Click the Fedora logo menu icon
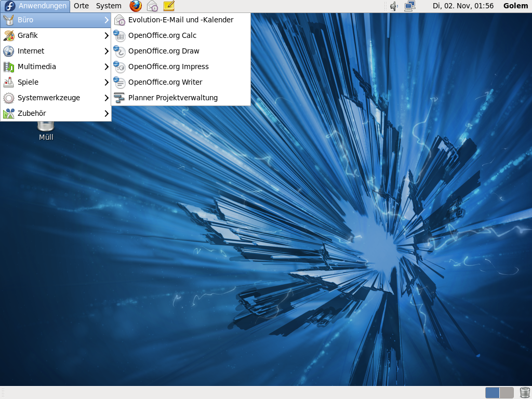The height and width of the screenshot is (399, 532). click(x=9, y=6)
